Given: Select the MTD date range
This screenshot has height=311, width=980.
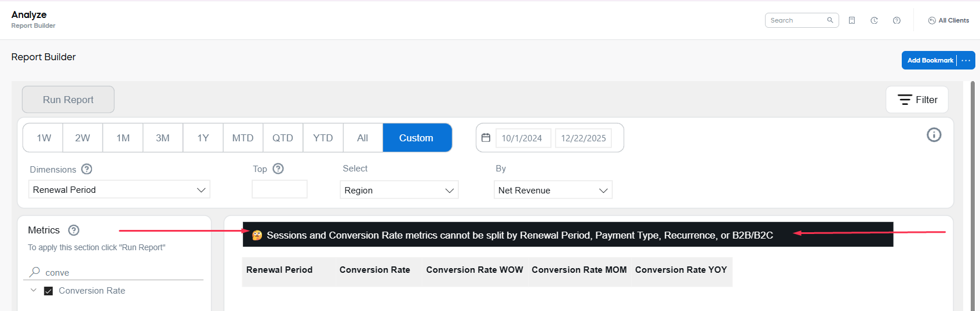Looking at the screenshot, I should coord(243,138).
